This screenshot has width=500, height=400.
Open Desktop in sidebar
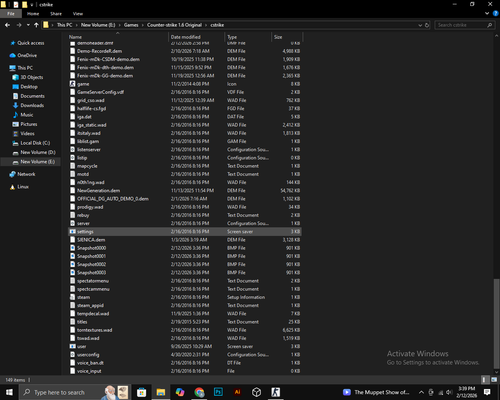coord(29,87)
